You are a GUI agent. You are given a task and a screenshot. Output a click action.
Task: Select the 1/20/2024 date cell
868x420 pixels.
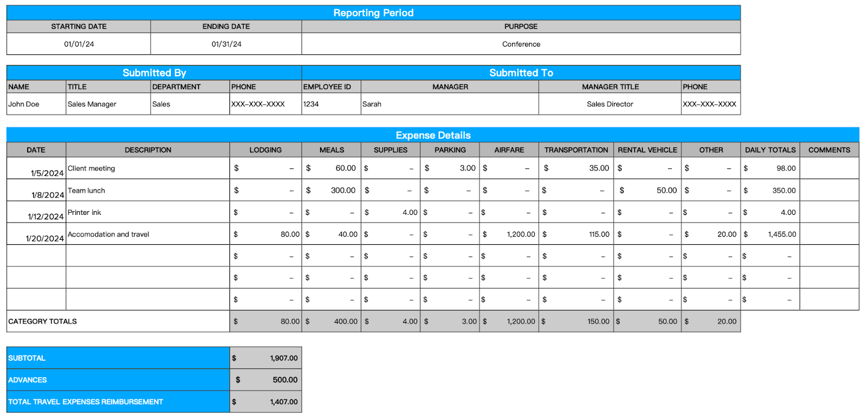36,234
